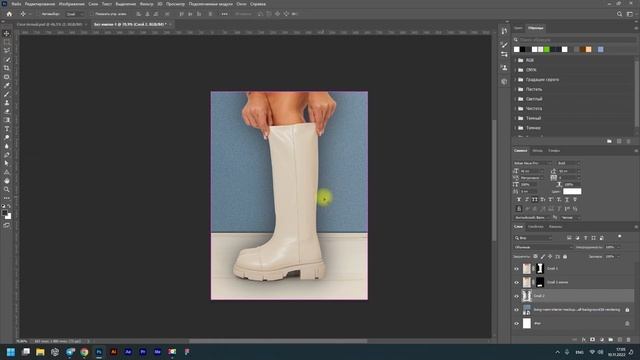The image size is (640, 360).
Task: Select the Eraser tool
Action: pos(7,111)
